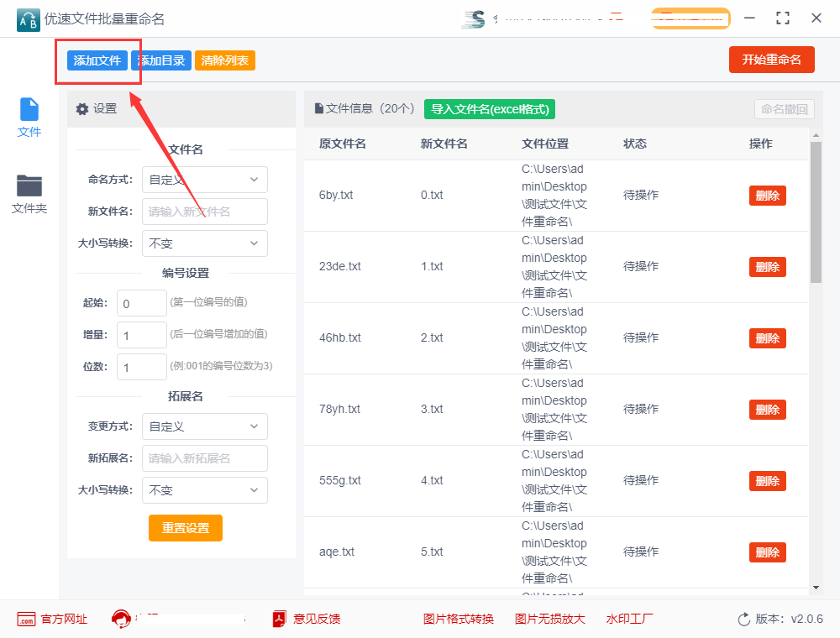840x638 pixels.
Task: Click 清除列表 button
Action: (225, 60)
